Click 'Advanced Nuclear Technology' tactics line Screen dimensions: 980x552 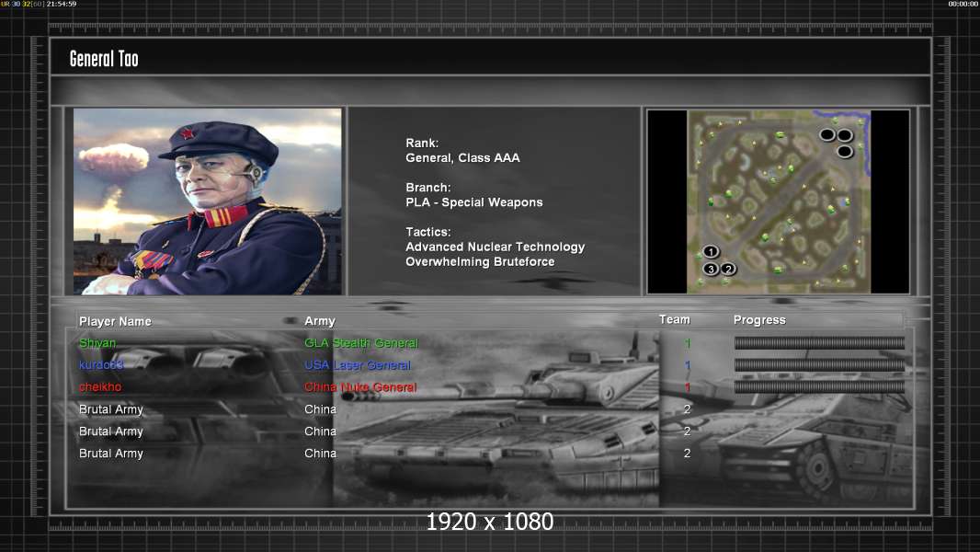[x=495, y=247]
